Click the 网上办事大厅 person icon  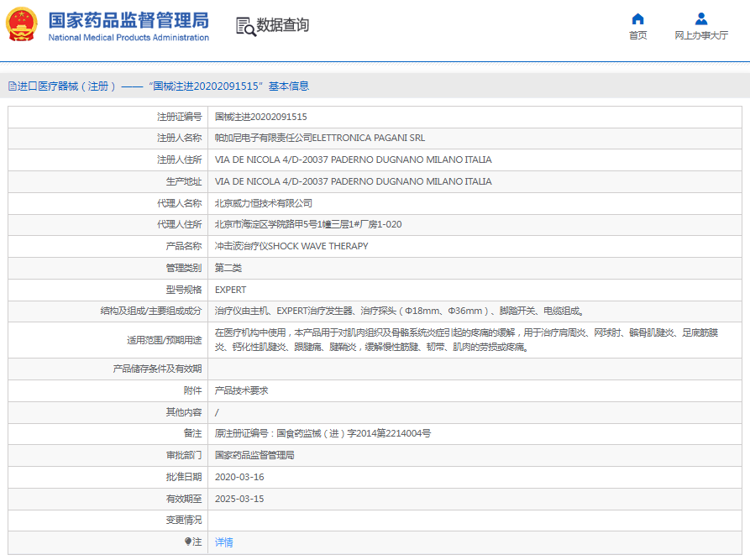pos(701,19)
